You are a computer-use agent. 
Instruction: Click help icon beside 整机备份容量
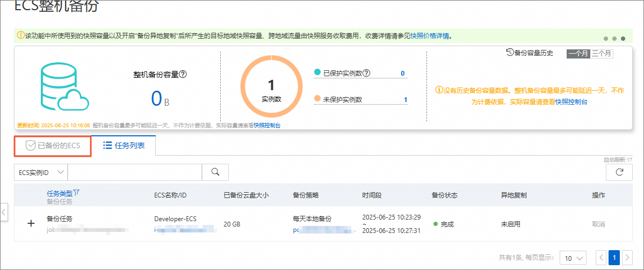point(183,75)
